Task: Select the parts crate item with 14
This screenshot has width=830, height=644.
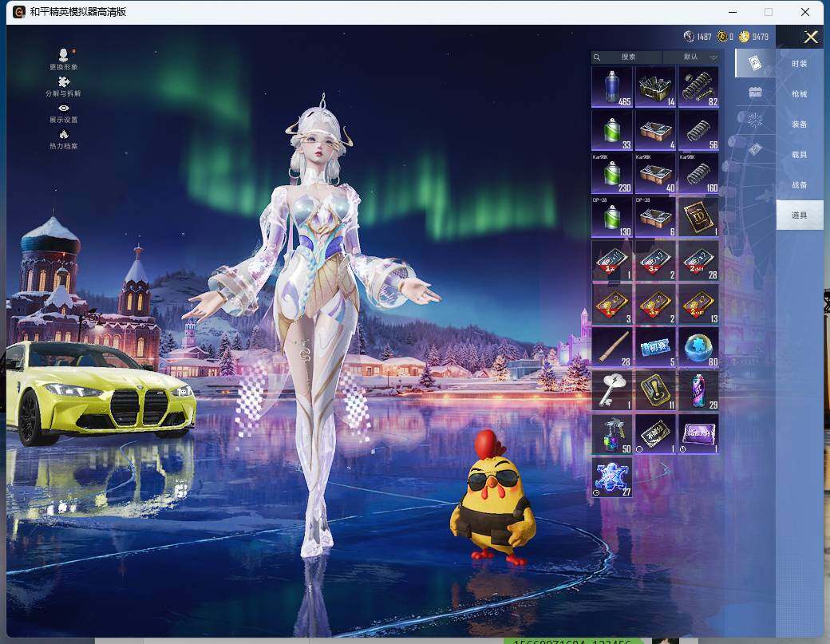Action: [655, 87]
